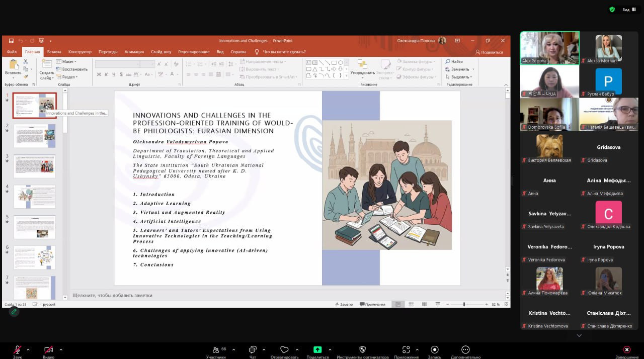Viewport: 644px width, 359px height.
Task: Switch to the Вставка ribbon tab
Action: (54, 52)
